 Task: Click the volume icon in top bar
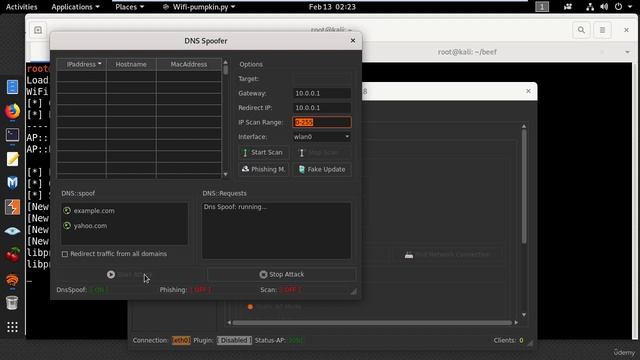[x=604, y=7]
